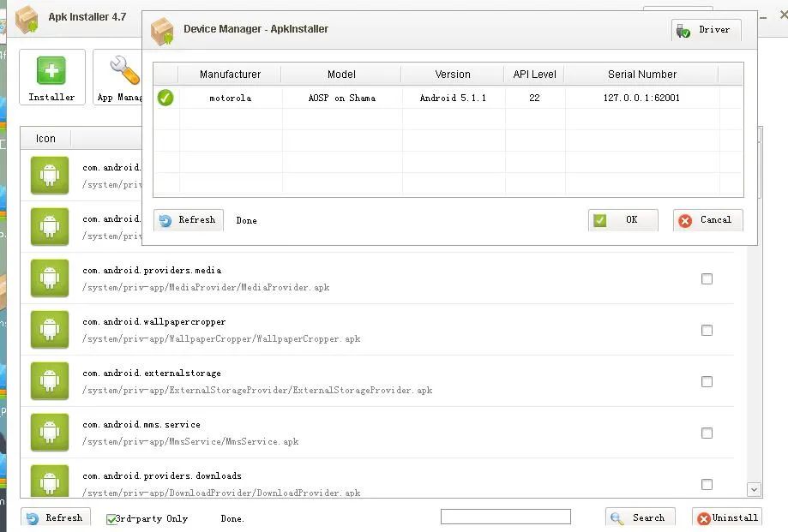Click the Icon column header in app list

(45, 139)
